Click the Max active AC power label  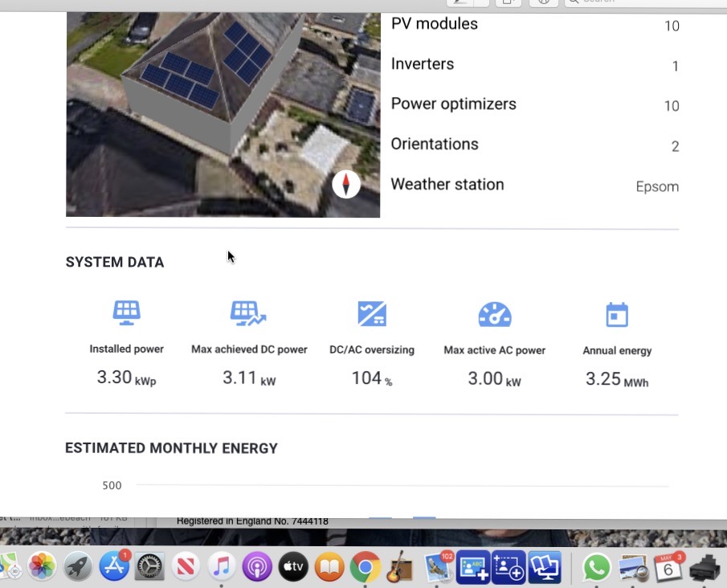pyautogui.click(x=495, y=350)
